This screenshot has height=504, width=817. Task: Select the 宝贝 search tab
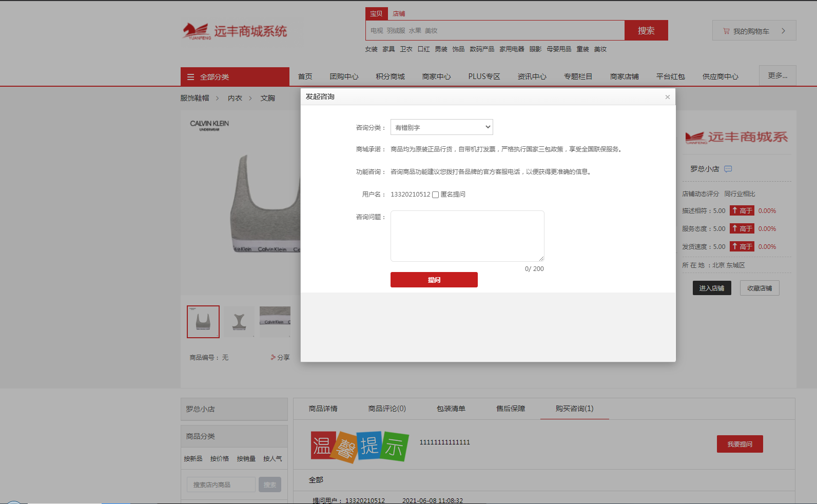(x=376, y=14)
